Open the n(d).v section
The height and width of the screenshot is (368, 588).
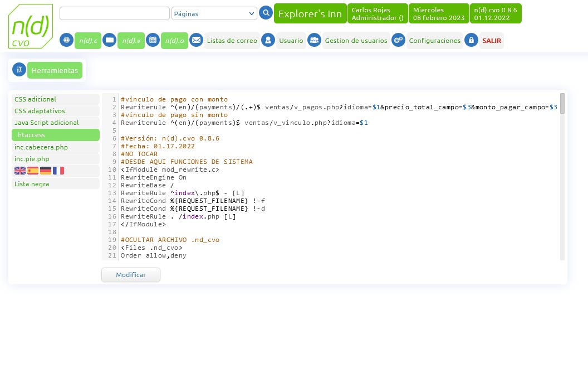[131, 41]
